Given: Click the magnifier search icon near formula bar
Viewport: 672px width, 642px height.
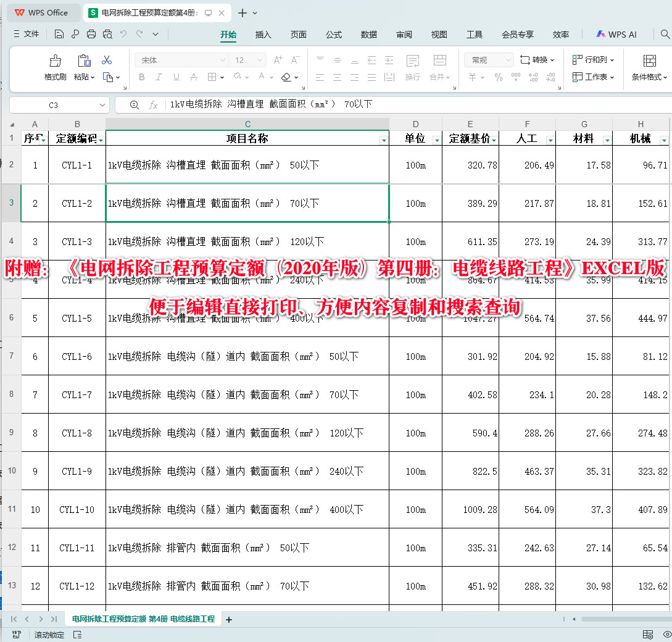Looking at the screenshot, I should (135, 104).
